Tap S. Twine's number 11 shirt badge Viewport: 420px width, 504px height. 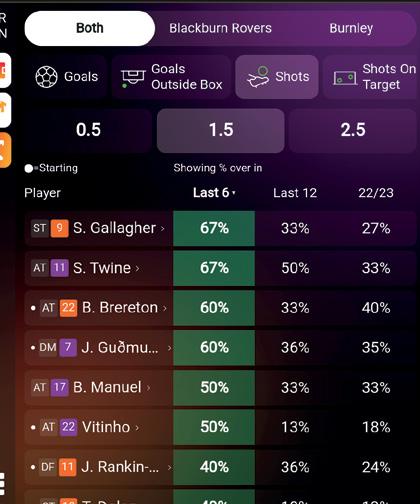pos(59,268)
